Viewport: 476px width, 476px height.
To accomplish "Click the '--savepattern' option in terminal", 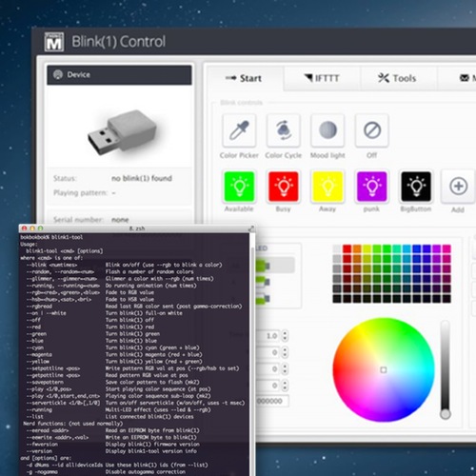I will (45, 382).
